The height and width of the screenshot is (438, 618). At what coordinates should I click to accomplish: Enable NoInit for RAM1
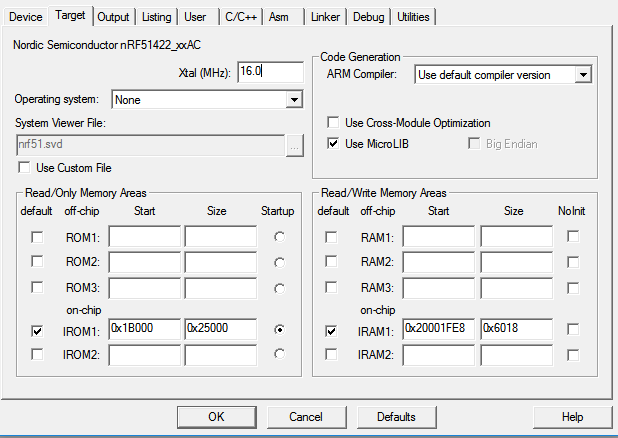(x=573, y=237)
